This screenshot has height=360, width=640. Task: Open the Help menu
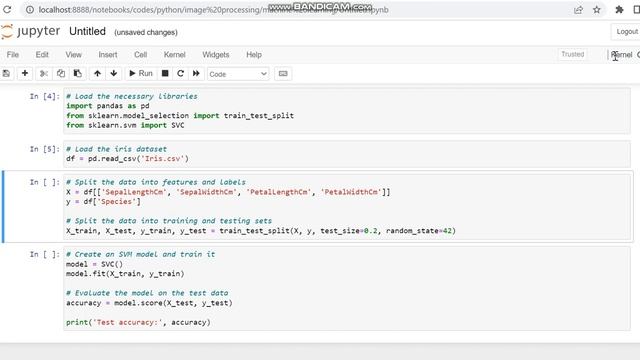point(254,55)
